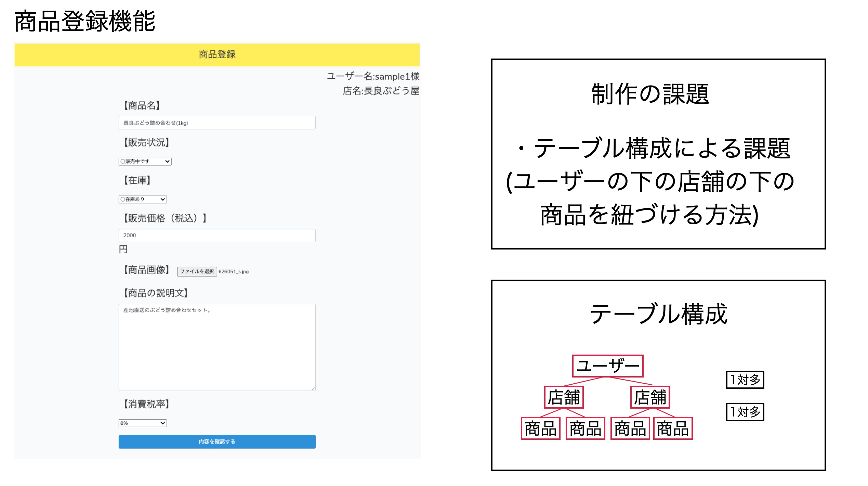Viewport: 868px width, 486px height.
Task: Open the 在庫 dropdown
Action: [142, 199]
